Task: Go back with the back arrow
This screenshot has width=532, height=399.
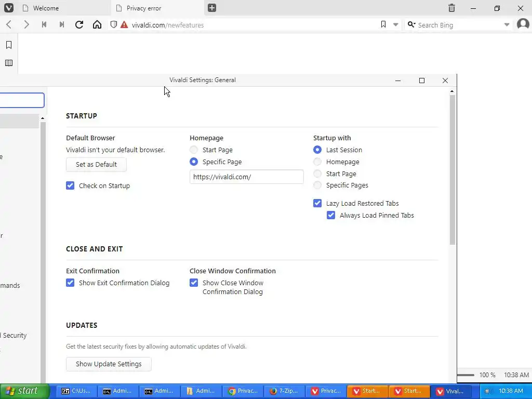Action: 9,24
